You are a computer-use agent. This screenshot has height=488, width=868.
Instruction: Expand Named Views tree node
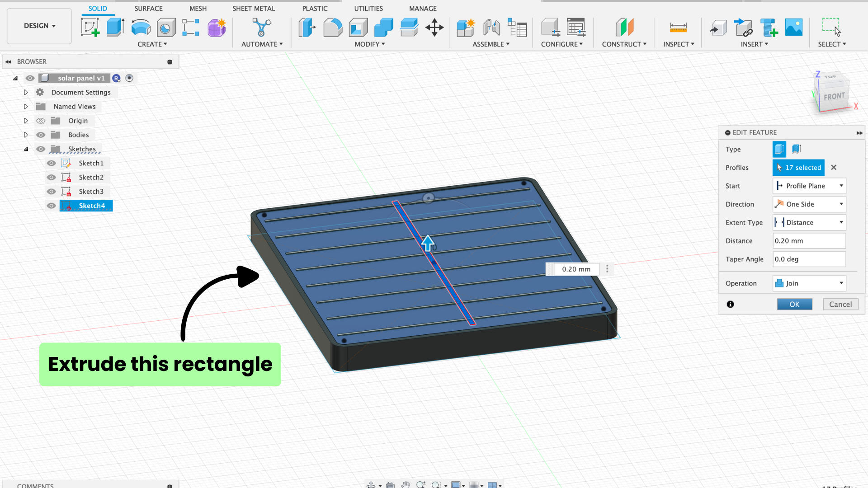point(26,107)
